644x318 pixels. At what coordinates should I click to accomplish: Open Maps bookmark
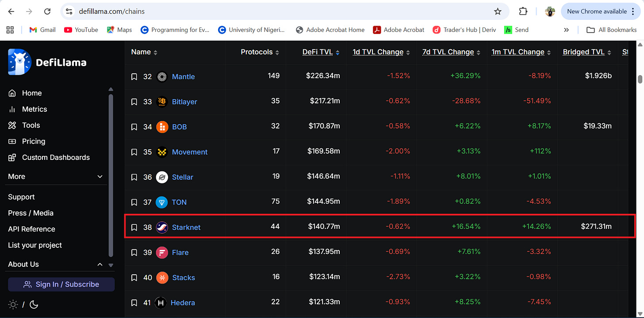pos(119,30)
